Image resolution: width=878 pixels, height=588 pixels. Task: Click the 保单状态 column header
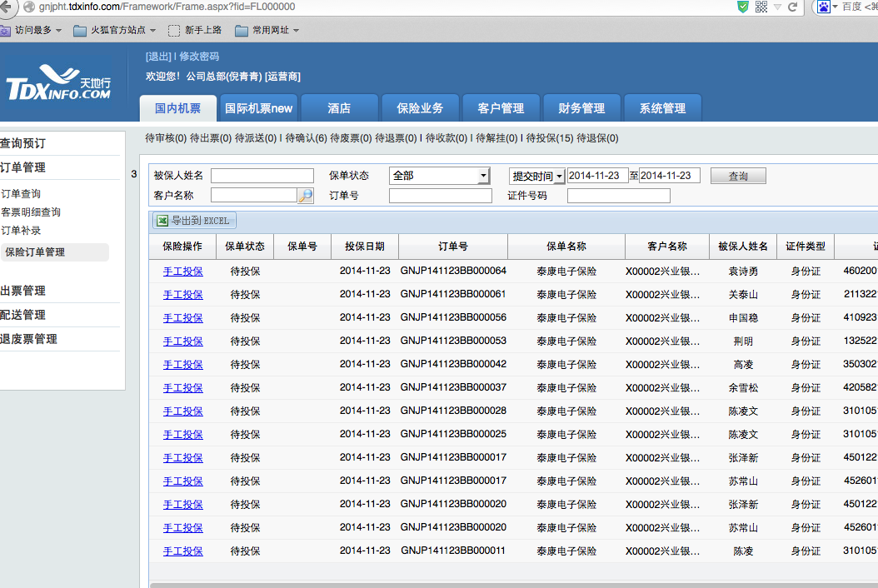click(245, 247)
